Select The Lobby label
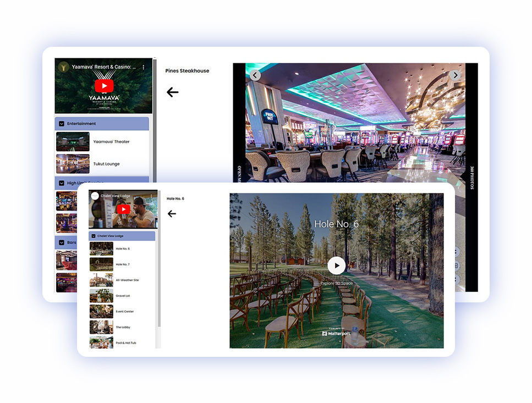 (x=123, y=328)
